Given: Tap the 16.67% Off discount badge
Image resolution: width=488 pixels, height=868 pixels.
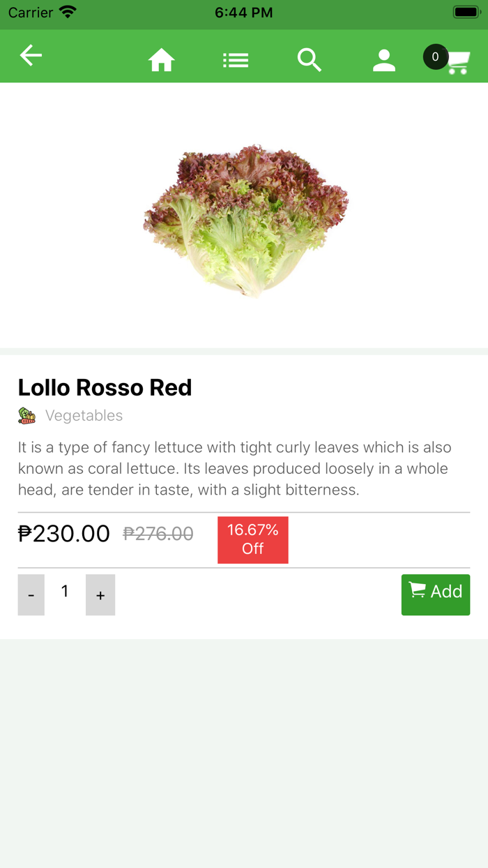Looking at the screenshot, I should pos(252,539).
